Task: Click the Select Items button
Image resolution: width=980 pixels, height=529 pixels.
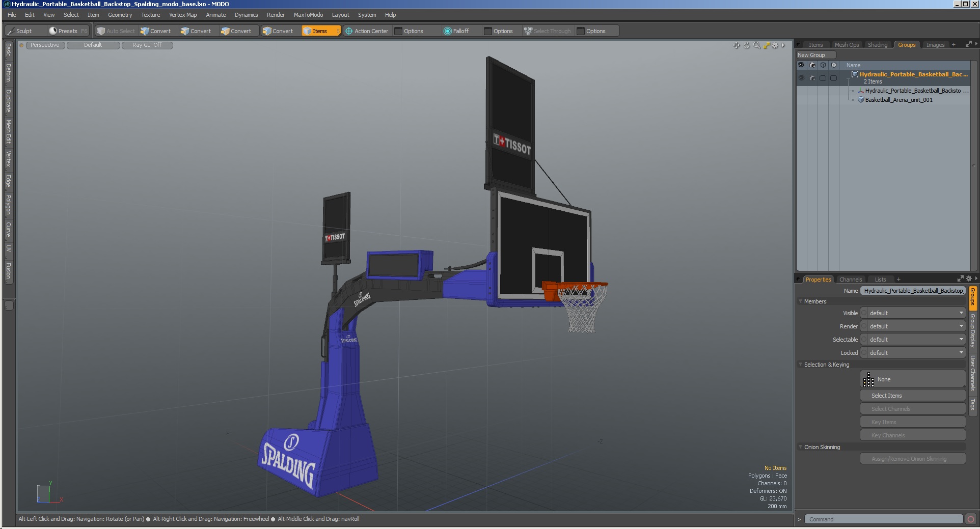Action: 913,396
